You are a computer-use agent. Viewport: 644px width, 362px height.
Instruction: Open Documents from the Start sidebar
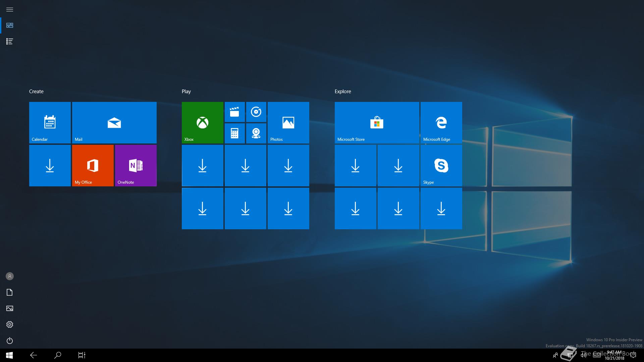[10, 292]
